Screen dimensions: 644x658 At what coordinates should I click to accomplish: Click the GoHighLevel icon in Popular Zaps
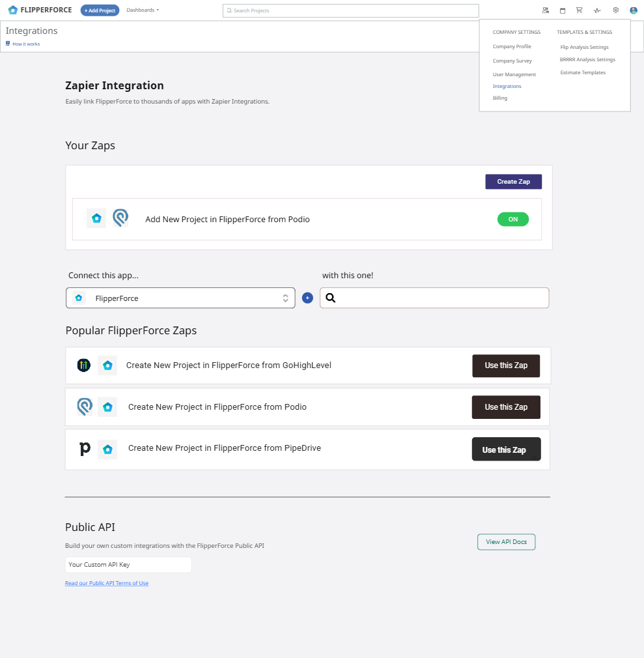tap(84, 365)
